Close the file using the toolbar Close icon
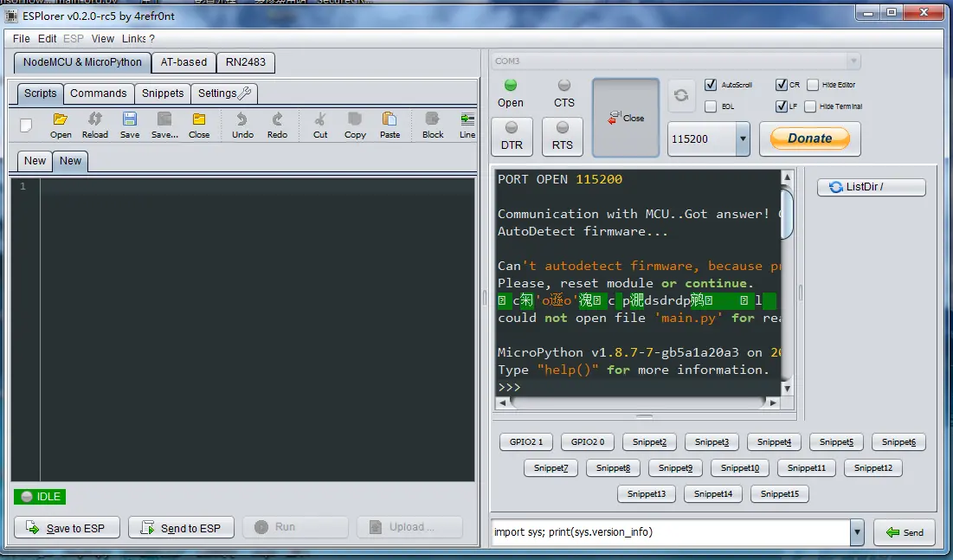Screen dimensions: 953x560 tap(199, 126)
